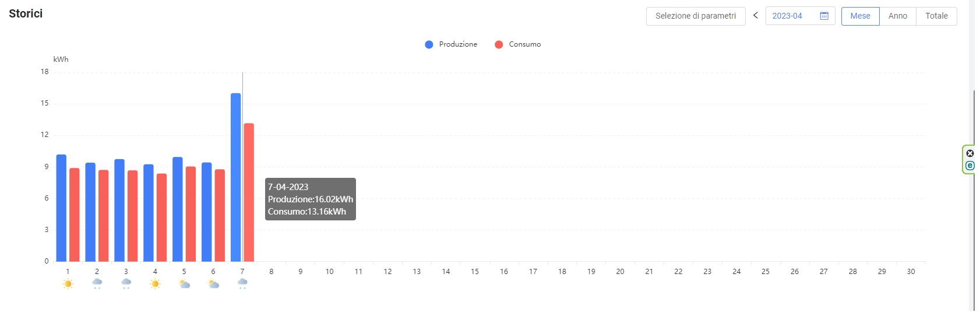Switch to the Anno view tab
980x323 pixels.
898,16
